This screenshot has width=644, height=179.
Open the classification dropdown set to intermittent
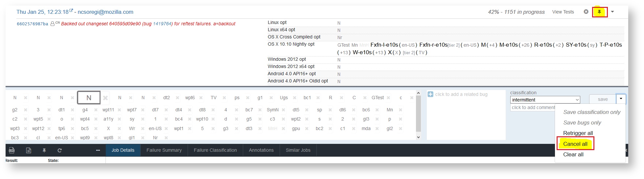tap(545, 100)
